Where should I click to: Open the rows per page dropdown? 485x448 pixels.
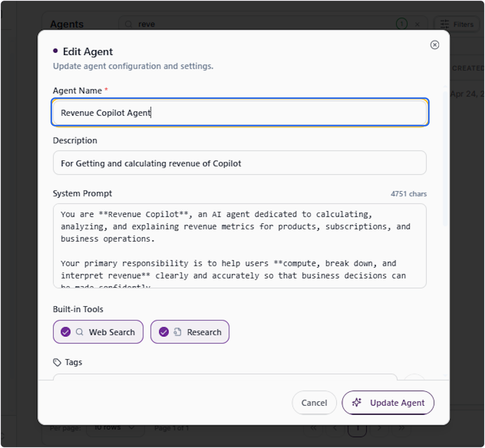[115, 428]
